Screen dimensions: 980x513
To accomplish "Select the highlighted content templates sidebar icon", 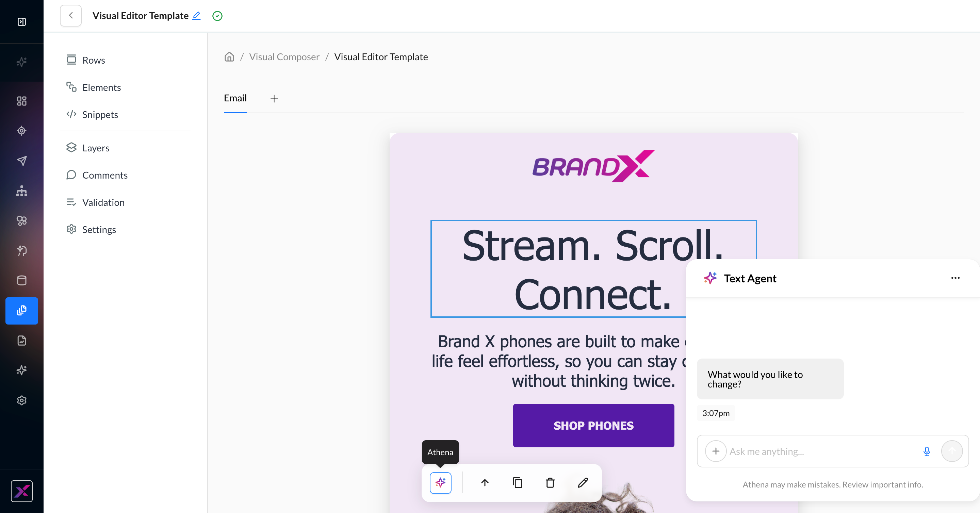I will 22,311.
